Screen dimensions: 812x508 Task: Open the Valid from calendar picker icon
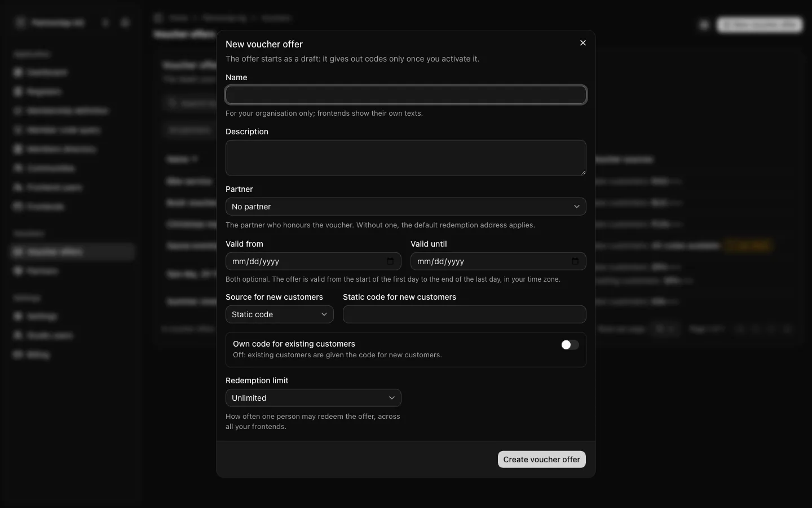390,261
